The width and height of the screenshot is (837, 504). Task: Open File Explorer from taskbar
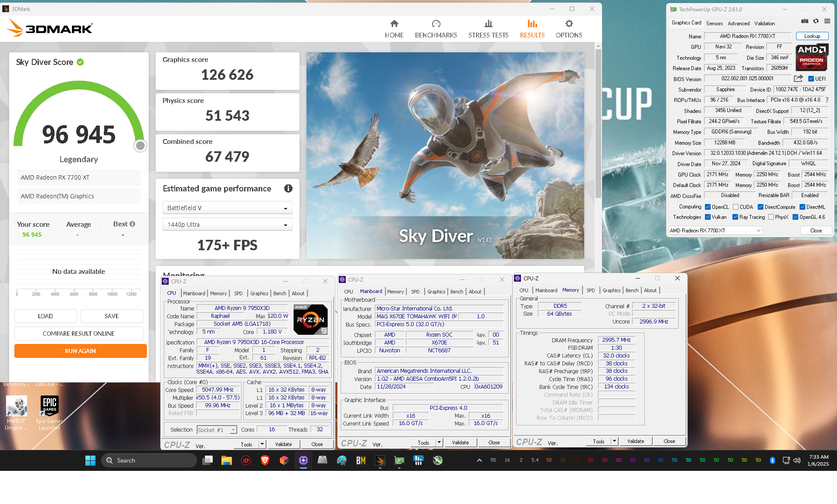[x=226, y=460]
